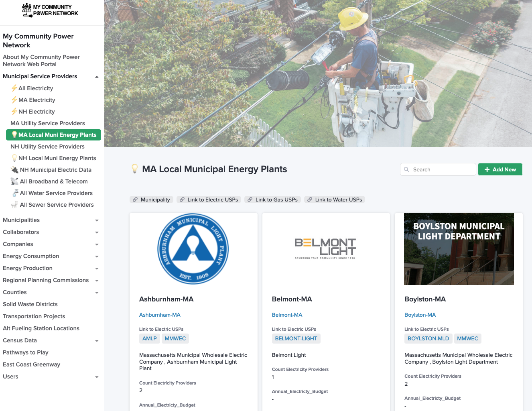
Task: Open Solid Waste Districts page
Action: coord(30,304)
